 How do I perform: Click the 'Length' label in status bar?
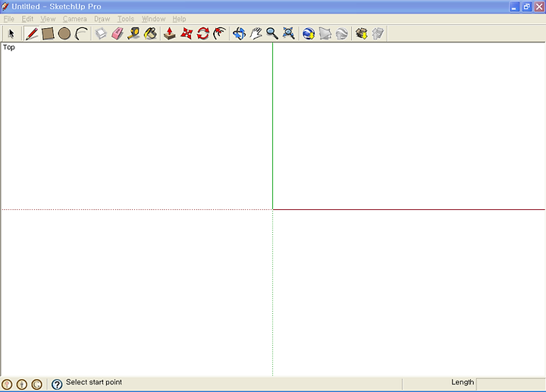coord(463,382)
